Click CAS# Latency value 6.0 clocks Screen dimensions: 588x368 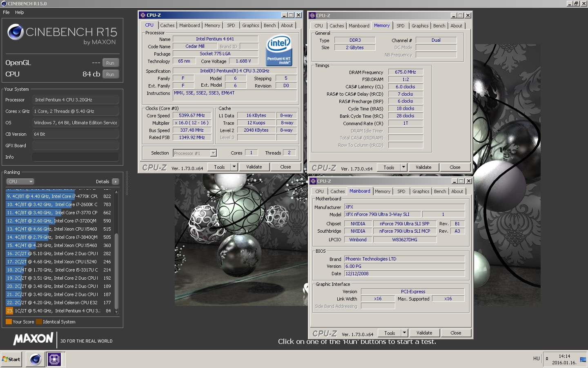[405, 87]
